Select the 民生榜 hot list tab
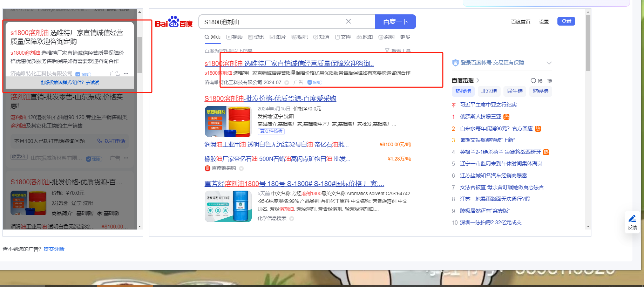The height and width of the screenshot is (287, 644). pyautogui.click(x=515, y=91)
